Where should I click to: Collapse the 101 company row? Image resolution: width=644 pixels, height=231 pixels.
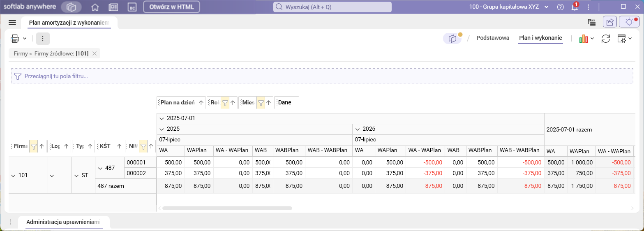[14, 176]
